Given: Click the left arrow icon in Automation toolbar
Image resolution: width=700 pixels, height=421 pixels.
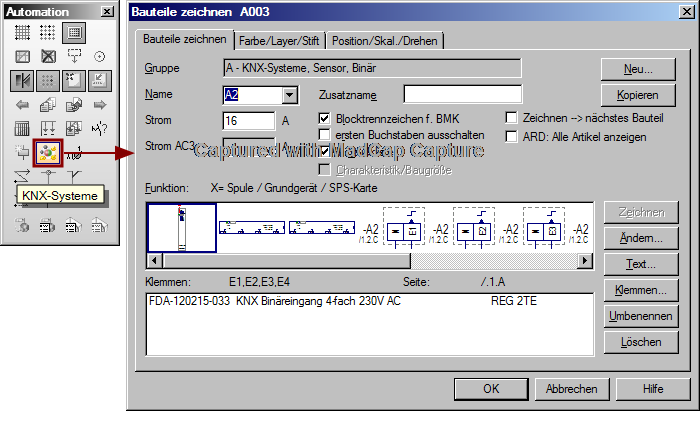Looking at the screenshot, I should pyautogui.click(x=22, y=105).
